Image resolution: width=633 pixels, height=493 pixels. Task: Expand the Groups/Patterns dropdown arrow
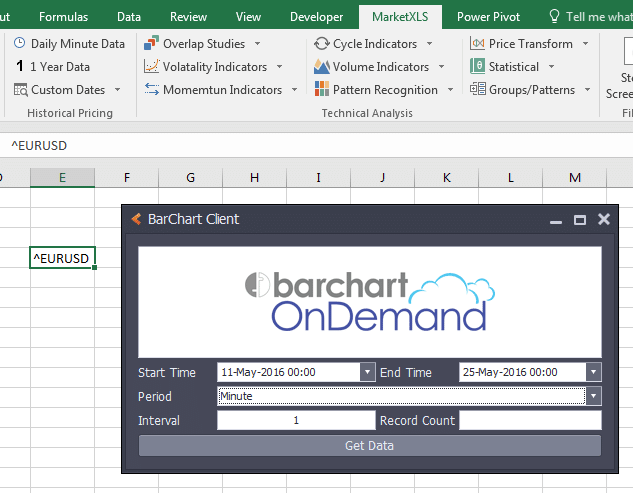587,89
